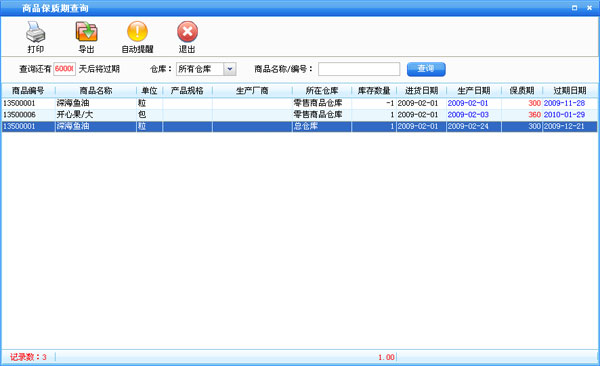Click the 过期日期 column header
600x366 pixels.
click(x=570, y=91)
